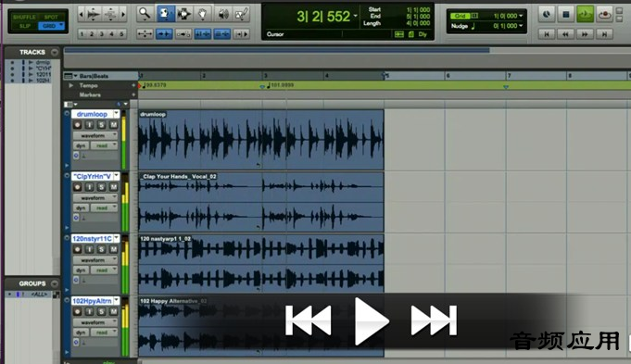
Task: Click MIDI zoom button
Action: [110, 15]
